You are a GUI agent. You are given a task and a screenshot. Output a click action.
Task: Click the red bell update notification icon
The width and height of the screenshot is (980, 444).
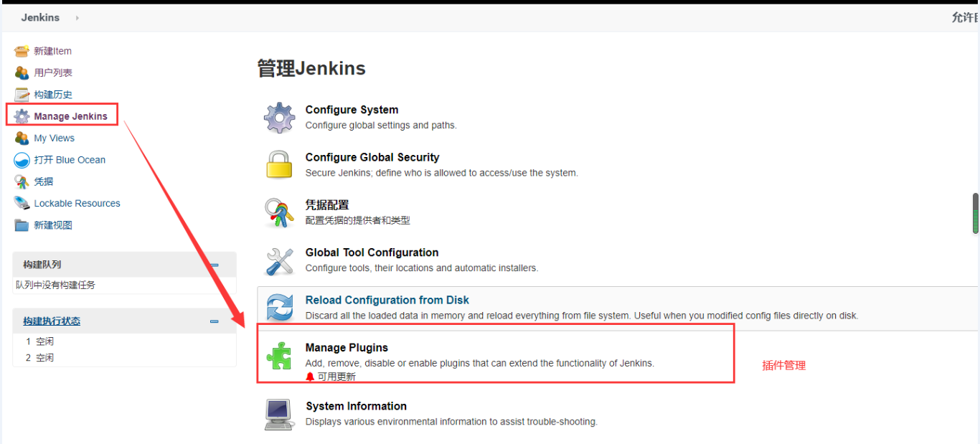tap(310, 377)
